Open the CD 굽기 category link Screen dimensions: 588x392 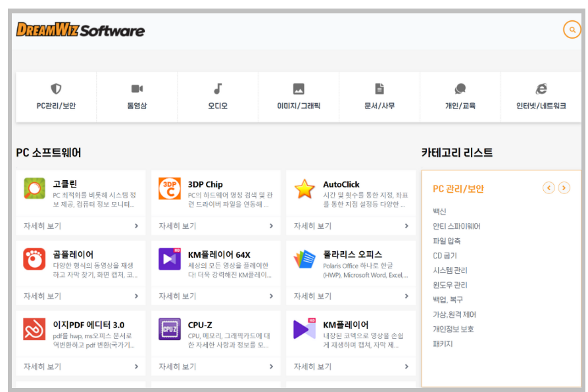[x=445, y=256]
